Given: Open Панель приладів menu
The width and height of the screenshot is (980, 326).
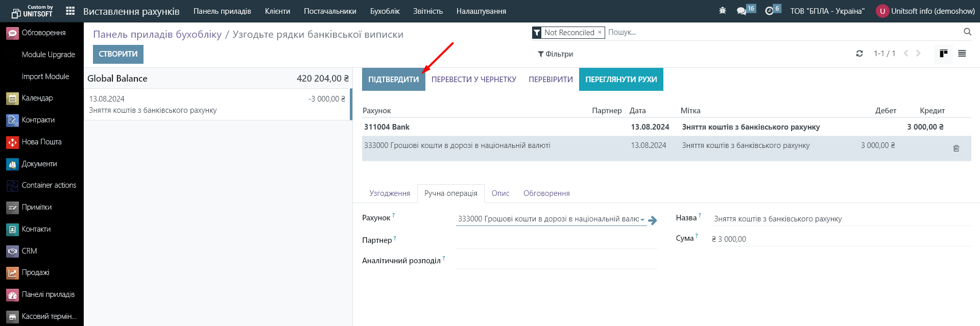Looking at the screenshot, I should pyautogui.click(x=222, y=11).
